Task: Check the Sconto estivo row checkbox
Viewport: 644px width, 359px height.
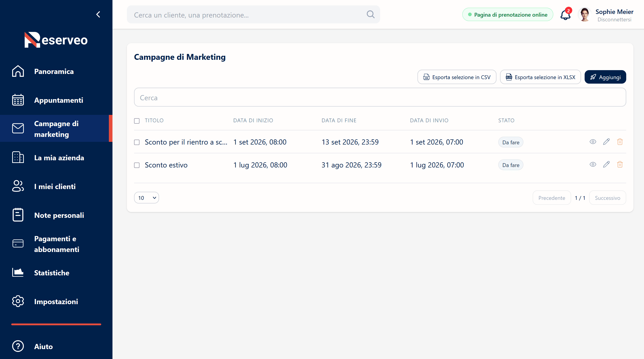Action: (137, 165)
